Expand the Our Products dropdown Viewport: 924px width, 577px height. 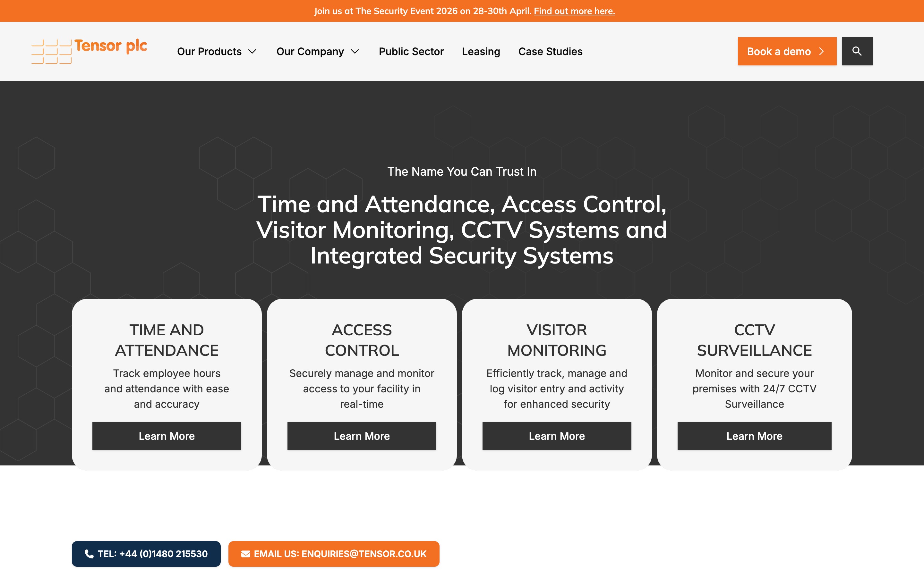(x=209, y=51)
